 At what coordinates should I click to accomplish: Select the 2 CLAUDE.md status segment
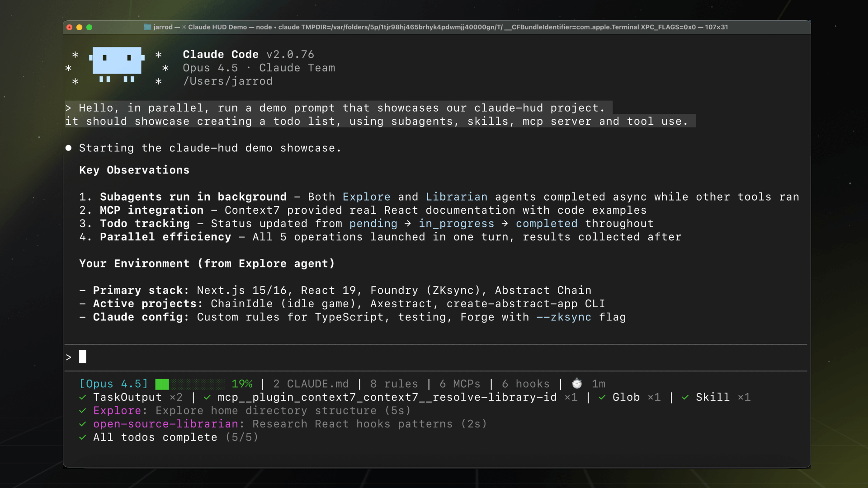tap(311, 384)
